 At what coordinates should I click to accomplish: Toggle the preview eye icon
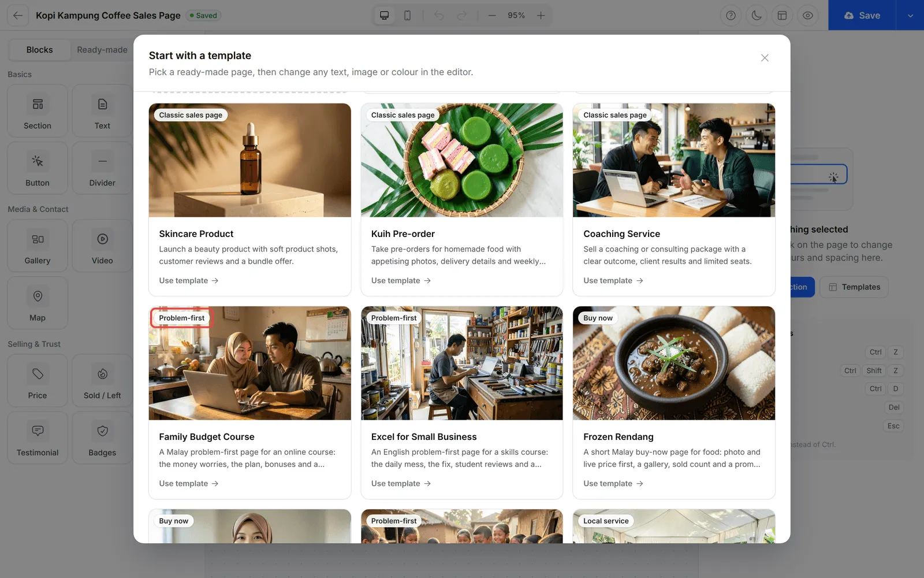tap(808, 16)
